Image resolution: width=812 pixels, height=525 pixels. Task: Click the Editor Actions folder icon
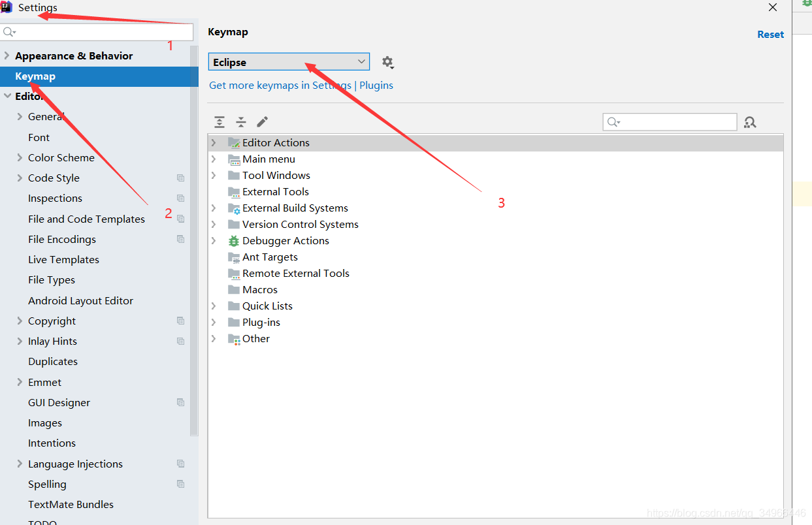[234, 143]
